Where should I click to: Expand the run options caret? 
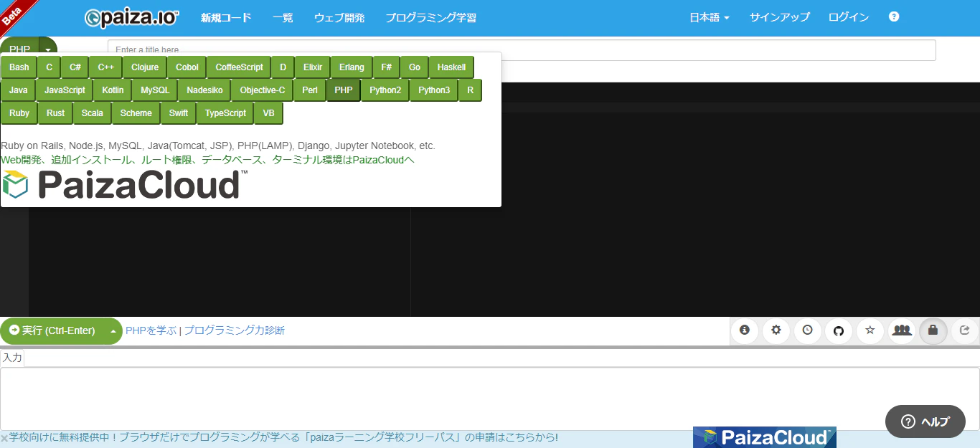(x=113, y=331)
